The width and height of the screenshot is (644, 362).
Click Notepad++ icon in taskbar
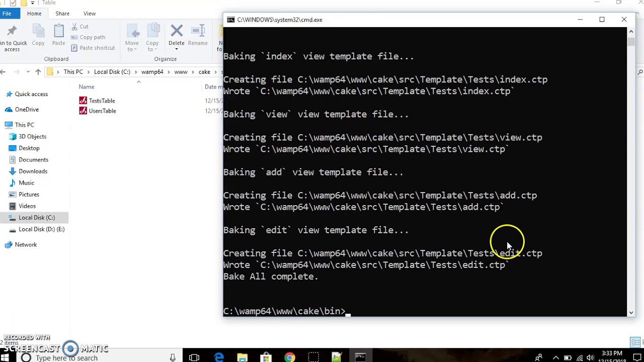337,357
